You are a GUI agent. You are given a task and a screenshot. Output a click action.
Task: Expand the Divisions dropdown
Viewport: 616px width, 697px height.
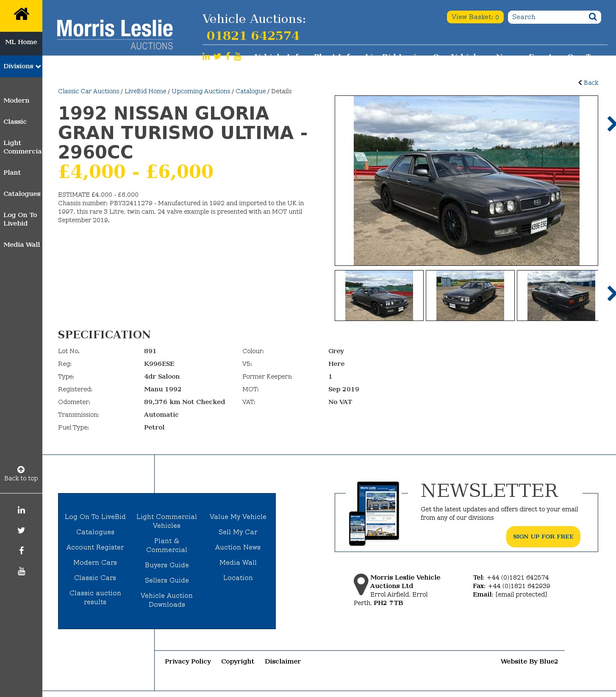click(x=21, y=66)
